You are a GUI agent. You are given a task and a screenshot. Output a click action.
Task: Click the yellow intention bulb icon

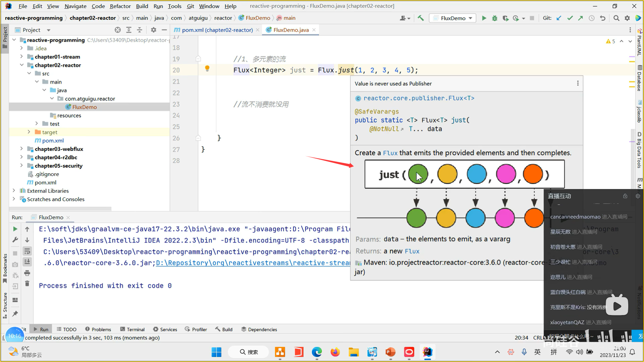pos(207,69)
